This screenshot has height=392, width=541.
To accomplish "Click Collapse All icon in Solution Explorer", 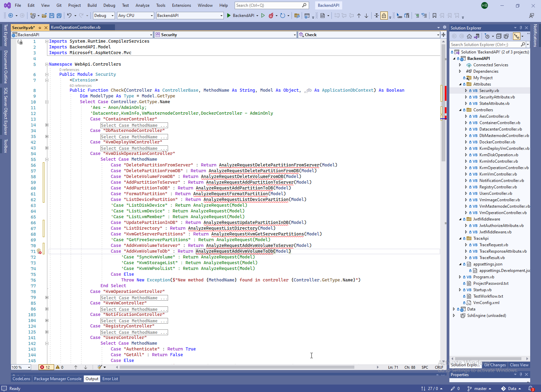I will point(499,36).
